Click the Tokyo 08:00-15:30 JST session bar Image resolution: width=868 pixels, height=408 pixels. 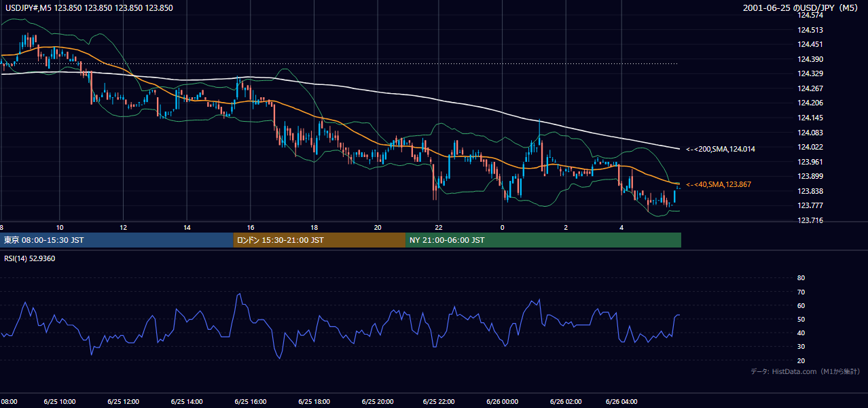click(x=117, y=240)
